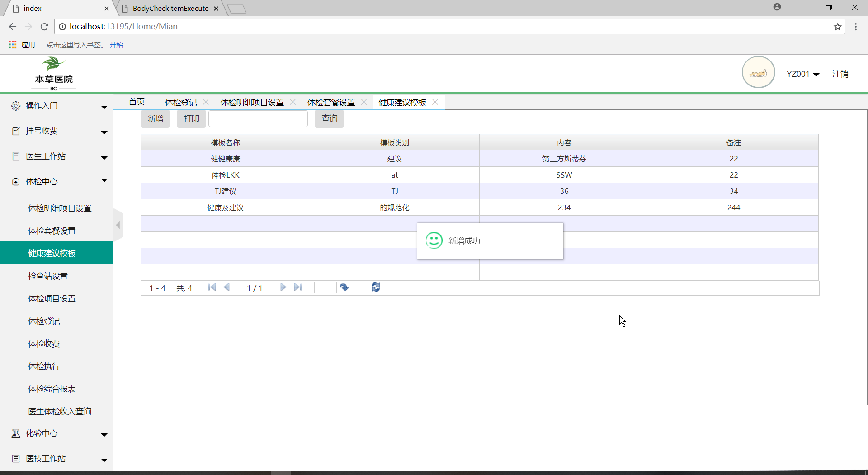The image size is (868, 475).
Task: Switch to the 体检登记 tab
Action: (x=181, y=103)
